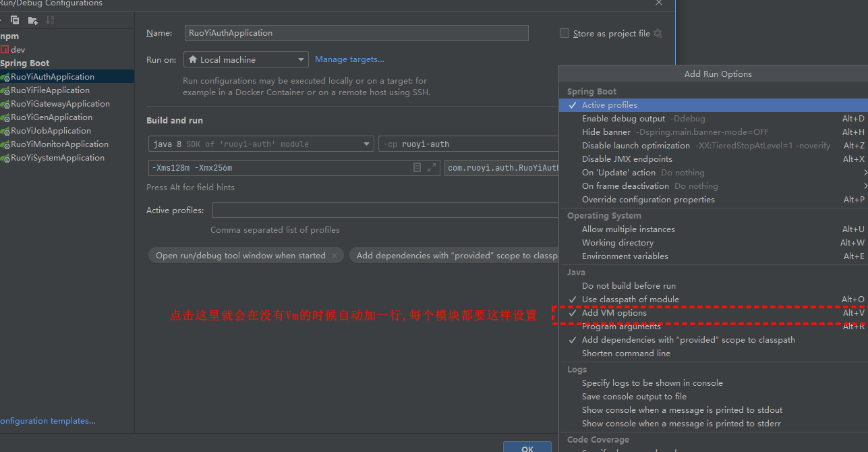Open the Manage targets link
This screenshot has width=868, height=452.
[349, 59]
